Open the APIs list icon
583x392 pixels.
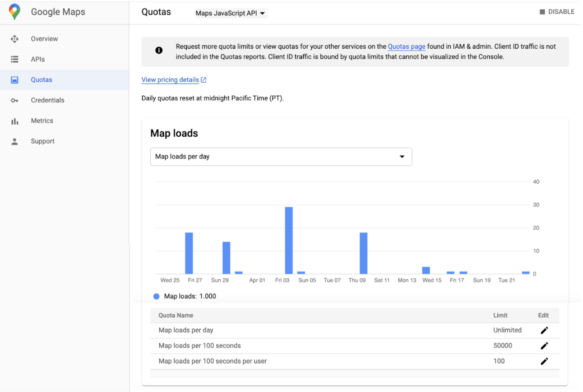[x=15, y=59]
